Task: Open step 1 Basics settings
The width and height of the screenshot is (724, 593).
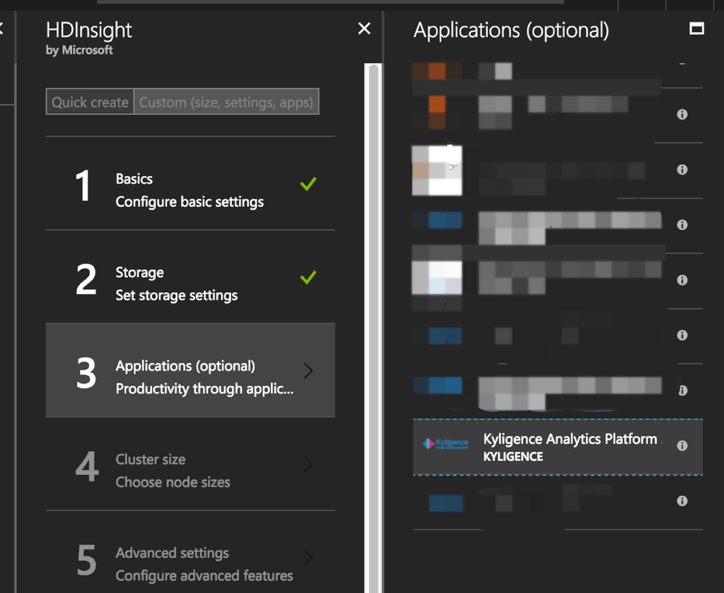Action: point(189,190)
